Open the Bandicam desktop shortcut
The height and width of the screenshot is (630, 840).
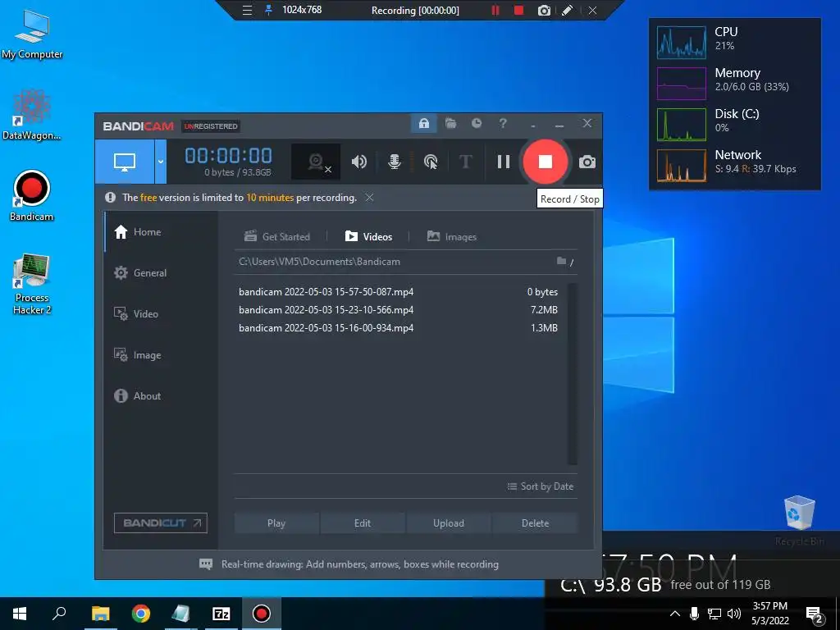tap(32, 196)
